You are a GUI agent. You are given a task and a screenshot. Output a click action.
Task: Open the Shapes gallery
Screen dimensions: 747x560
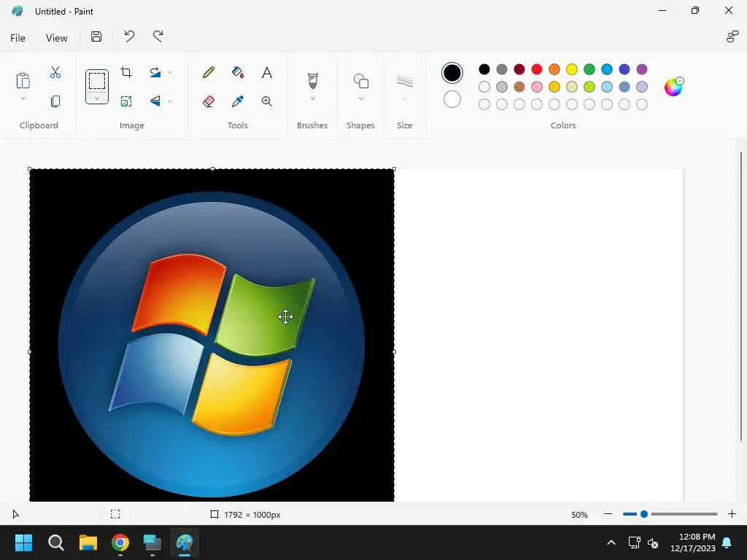[x=360, y=80]
